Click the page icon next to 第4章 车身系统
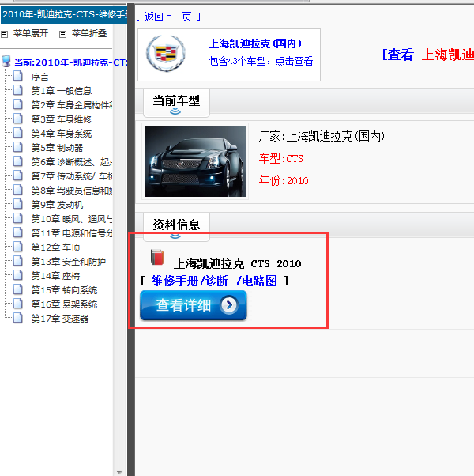This screenshot has height=476, width=474. tap(18, 133)
